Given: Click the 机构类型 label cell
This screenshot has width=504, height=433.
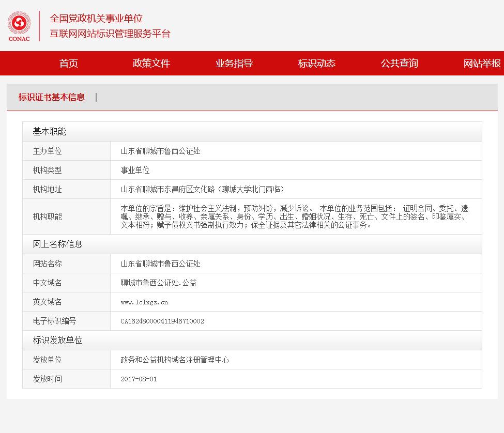Looking at the screenshot, I should (x=67, y=170).
